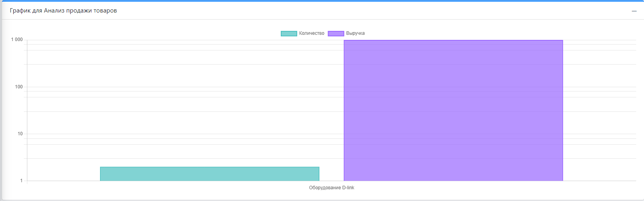The image size is (644, 201).
Task: Click the teal Количество bar
Action: pyautogui.click(x=209, y=174)
